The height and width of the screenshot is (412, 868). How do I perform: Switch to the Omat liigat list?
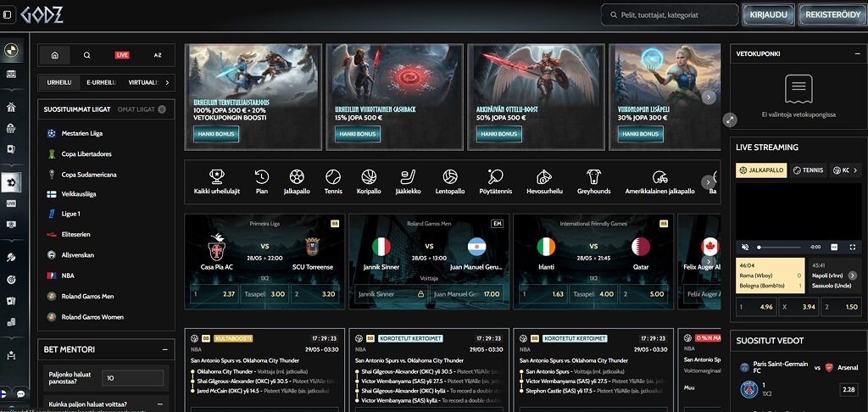[x=136, y=109]
